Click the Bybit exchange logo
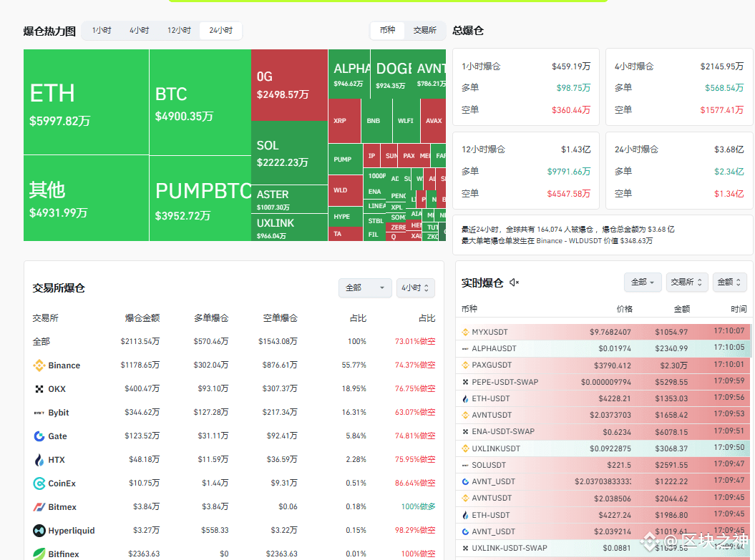Image resolution: width=755 pixels, height=560 pixels. (39, 413)
